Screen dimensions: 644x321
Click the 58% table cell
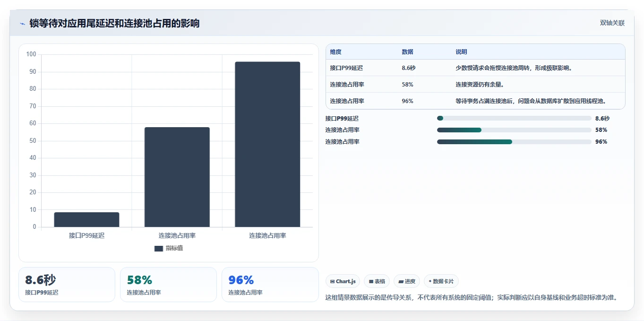[407, 85]
